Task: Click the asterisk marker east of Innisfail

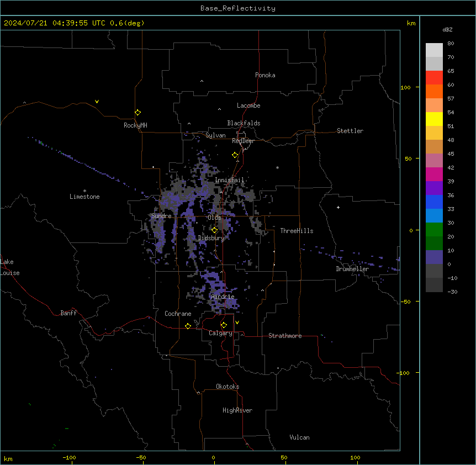Action: point(277,167)
